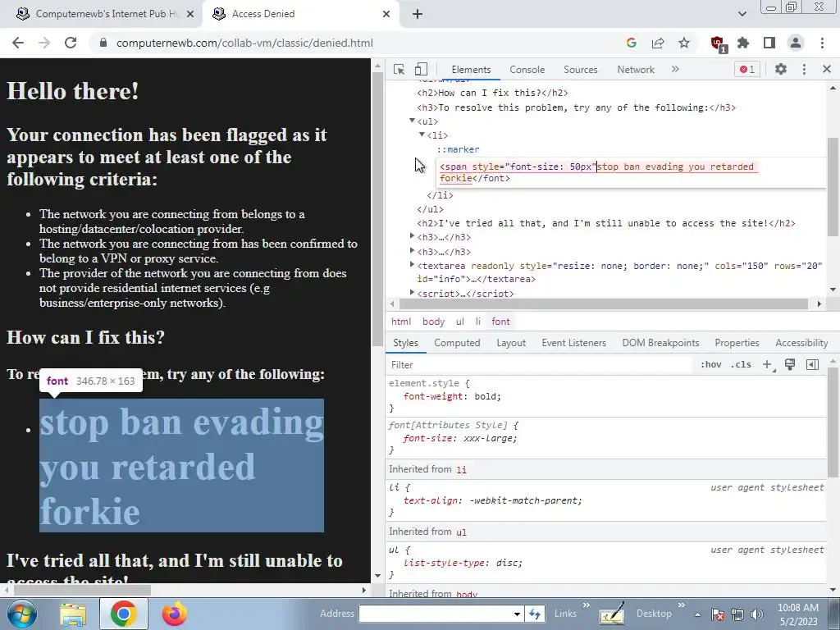Toggle the device toolbar in DevTools
This screenshot has height=630, width=840.
click(421, 69)
